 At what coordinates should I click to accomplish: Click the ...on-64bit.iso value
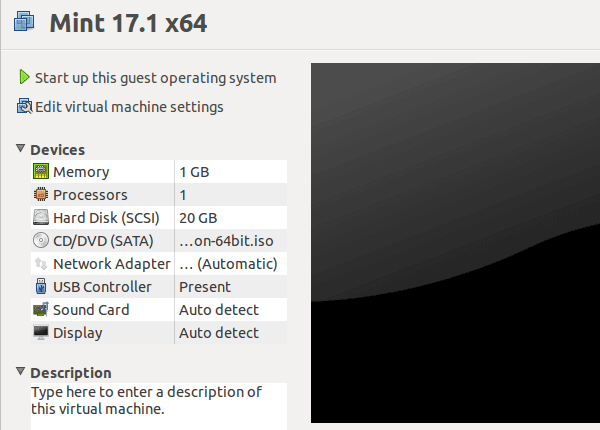(x=227, y=241)
